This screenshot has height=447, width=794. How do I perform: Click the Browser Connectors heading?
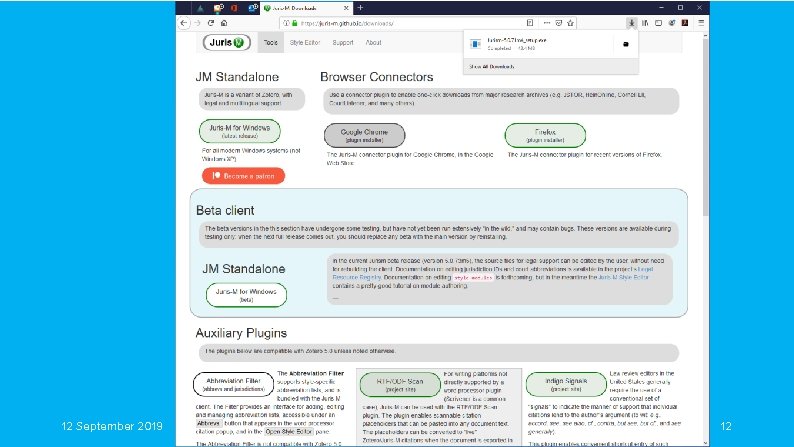click(x=377, y=77)
